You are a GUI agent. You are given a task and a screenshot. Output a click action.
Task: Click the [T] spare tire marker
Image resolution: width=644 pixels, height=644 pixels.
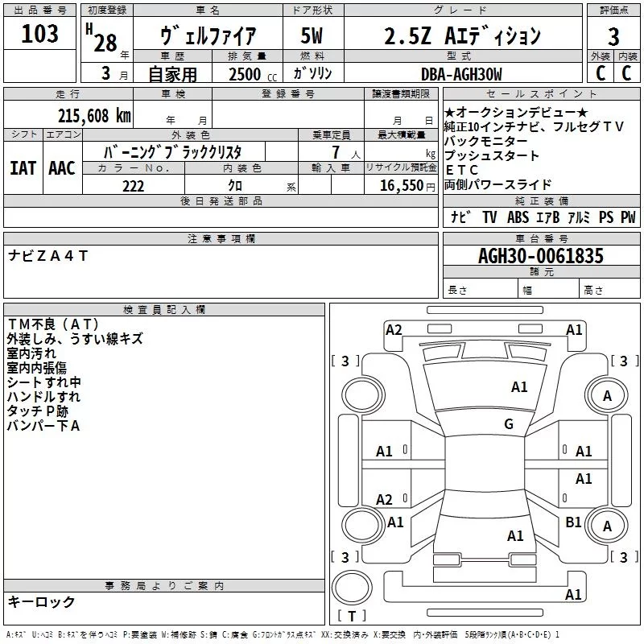point(351,617)
